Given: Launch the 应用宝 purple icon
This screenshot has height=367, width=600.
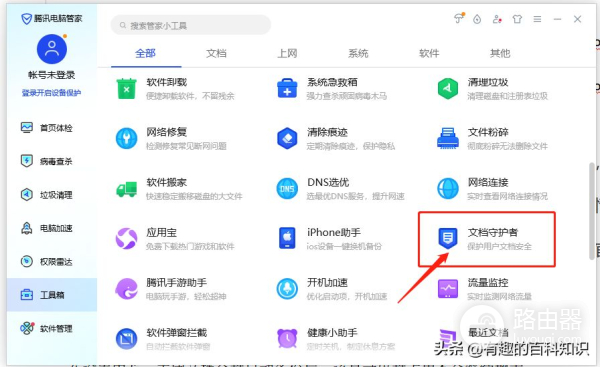Looking at the screenshot, I should (x=126, y=238).
